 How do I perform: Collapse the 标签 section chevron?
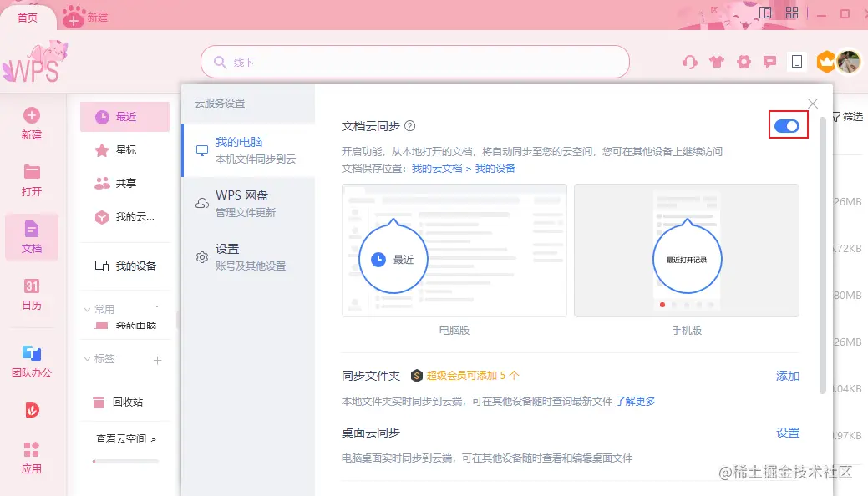pos(87,359)
